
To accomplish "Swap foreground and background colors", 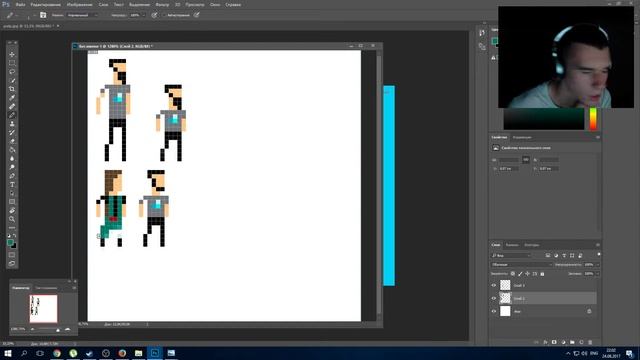I will 15,236.
